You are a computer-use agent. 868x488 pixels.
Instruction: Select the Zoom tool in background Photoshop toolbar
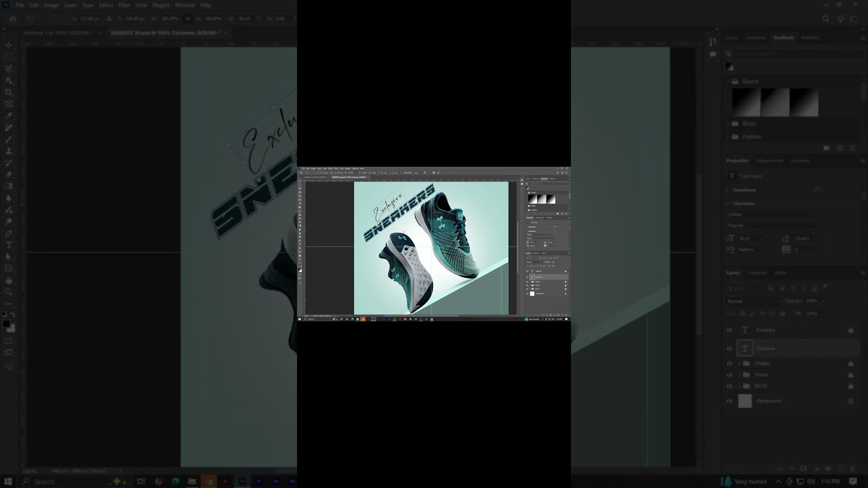[x=9, y=292]
